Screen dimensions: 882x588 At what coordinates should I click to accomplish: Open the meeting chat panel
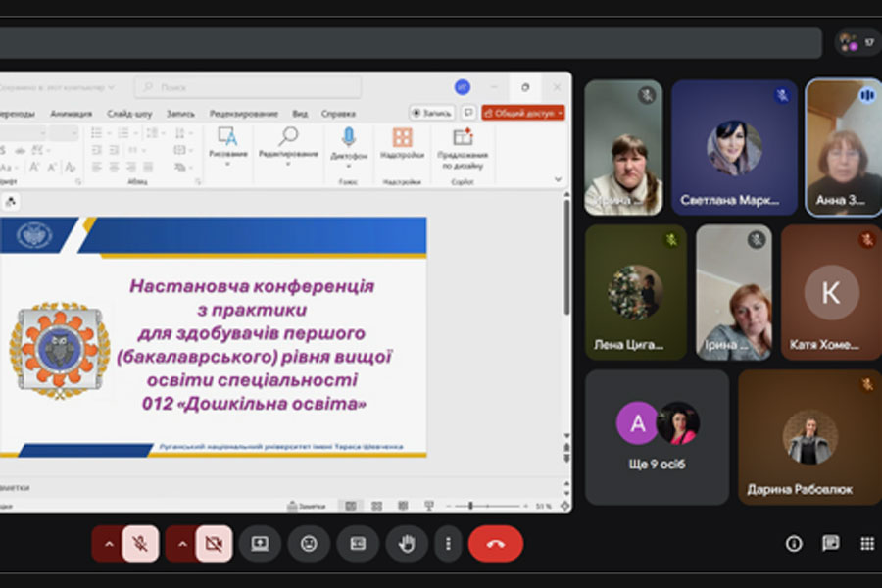click(830, 544)
